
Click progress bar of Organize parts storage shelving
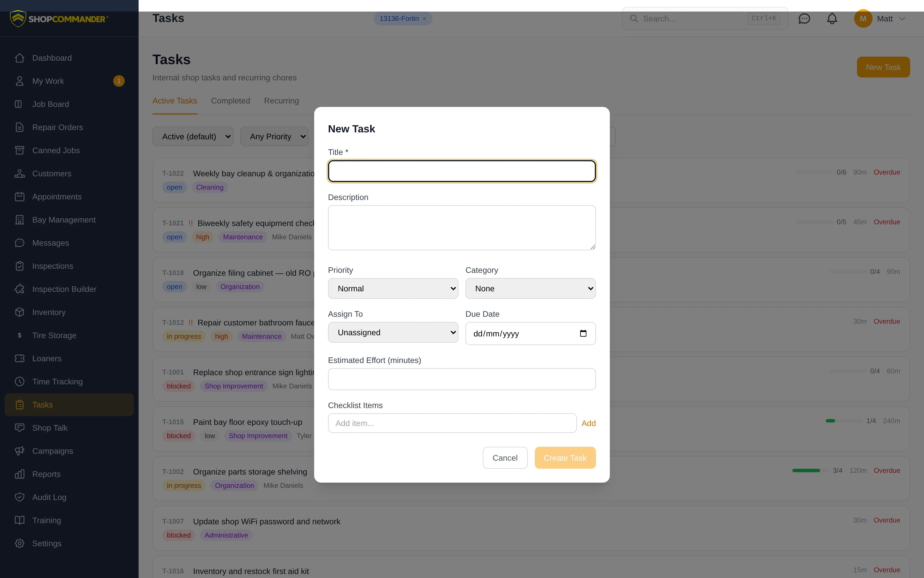click(811, 470)
